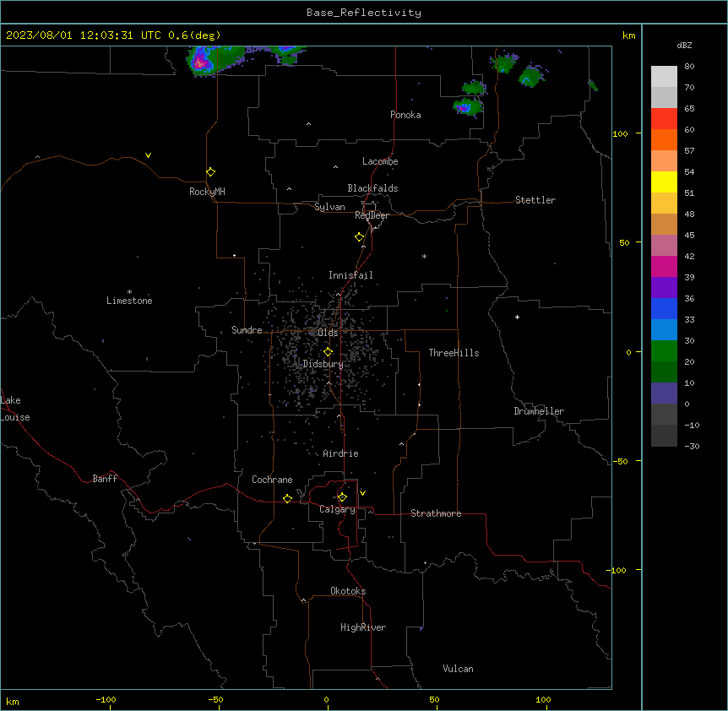Click the Sylvan label
728x711 pixels.
click(329, 207)
